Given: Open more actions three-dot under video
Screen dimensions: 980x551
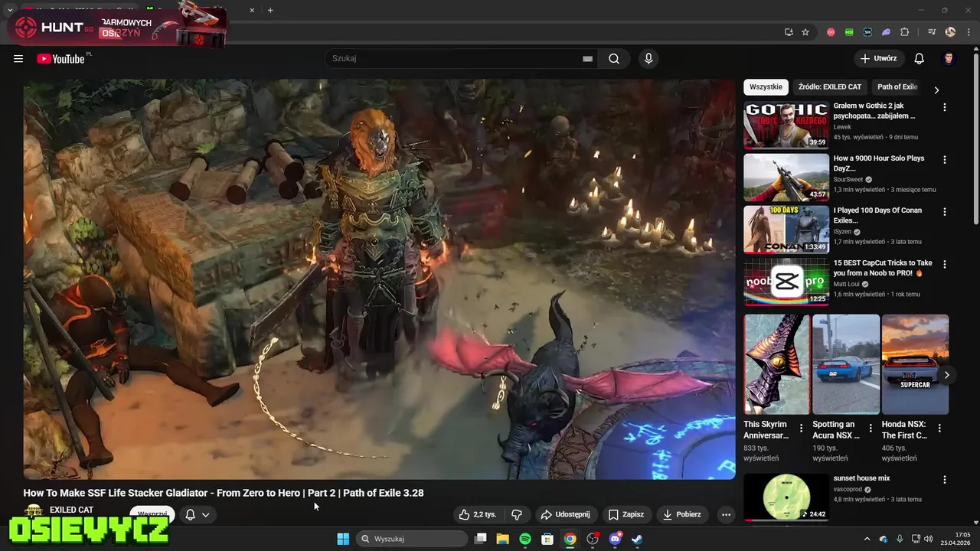Looking at the screenshot, I should [x=726, y=514].
